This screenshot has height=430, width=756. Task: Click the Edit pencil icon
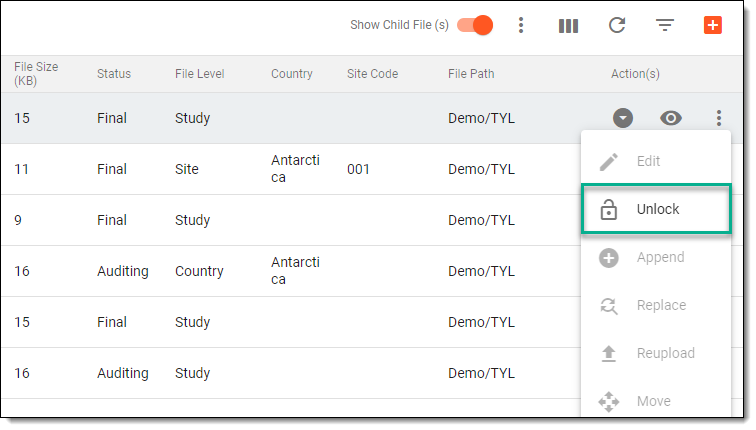coord(608,161)
